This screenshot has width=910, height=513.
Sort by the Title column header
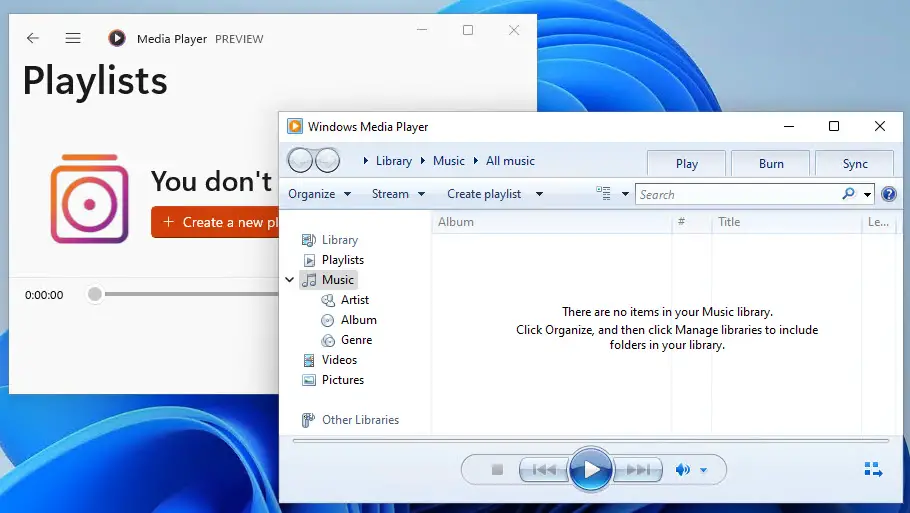[x=787, y=222]
